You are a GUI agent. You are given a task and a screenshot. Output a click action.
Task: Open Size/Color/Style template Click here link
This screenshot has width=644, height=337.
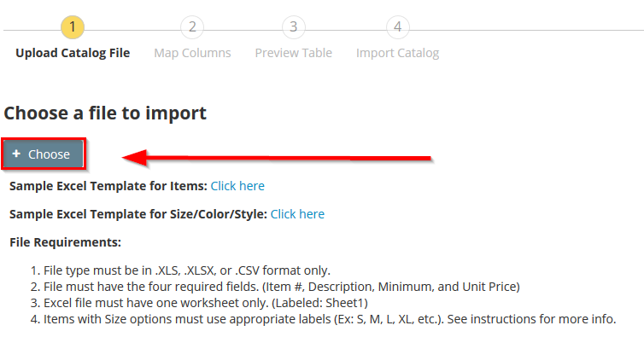tap(297, 214)
